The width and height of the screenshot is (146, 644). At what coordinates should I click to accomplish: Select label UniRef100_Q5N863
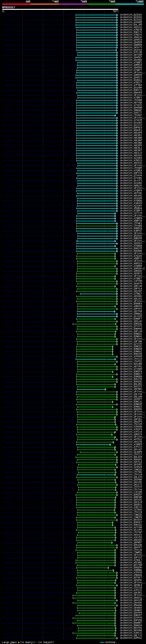[x=131, y=314]
